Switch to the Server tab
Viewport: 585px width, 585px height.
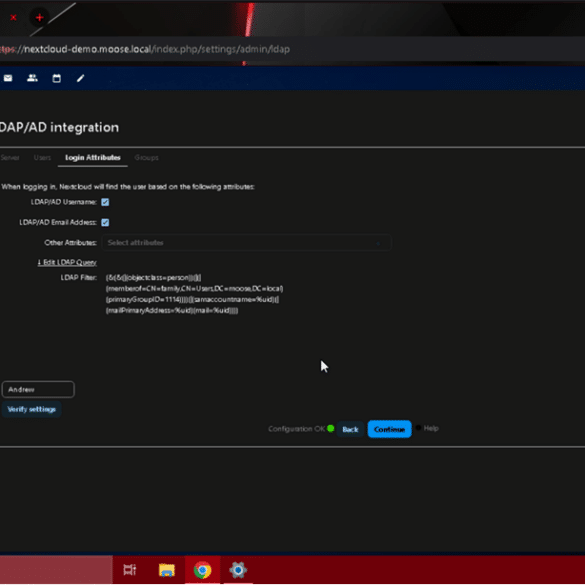10,157
